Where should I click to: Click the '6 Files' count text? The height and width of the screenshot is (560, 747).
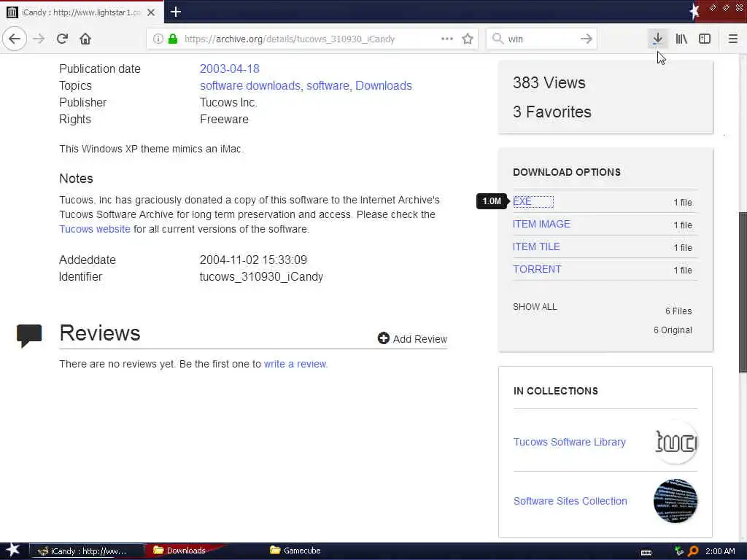tap(678, 311)
